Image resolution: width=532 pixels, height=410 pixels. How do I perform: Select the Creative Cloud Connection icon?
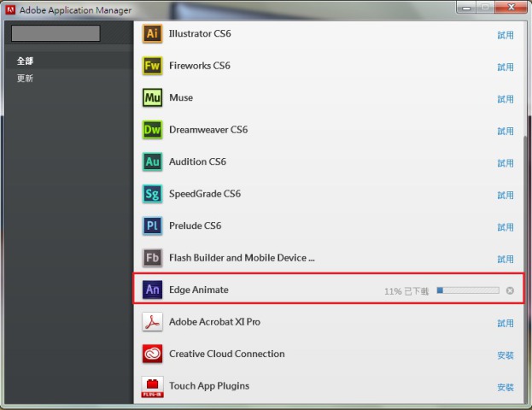click(152, 354)
